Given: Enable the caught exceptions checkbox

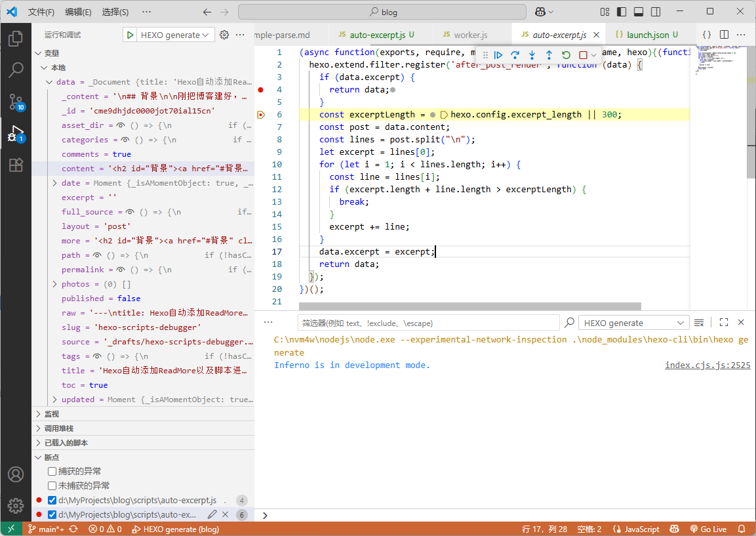Looking at the screenshot, I should click(x=52, y=472).
